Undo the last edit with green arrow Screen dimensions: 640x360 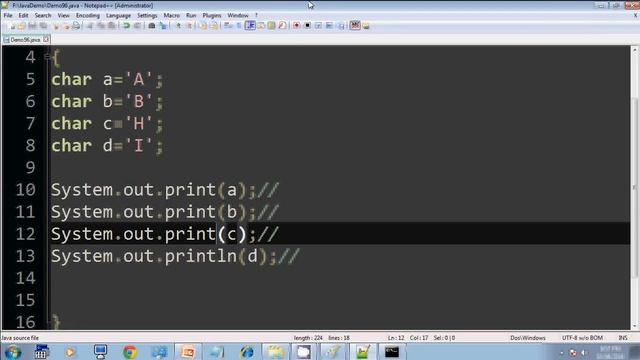tap(126, 26)
